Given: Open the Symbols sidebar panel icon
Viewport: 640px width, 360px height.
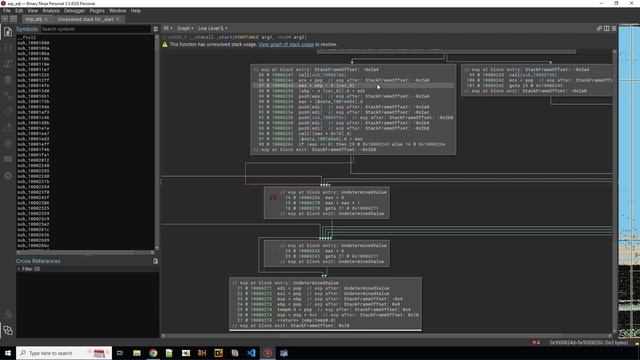Looking at the screenshot, I should click(8, 32).
